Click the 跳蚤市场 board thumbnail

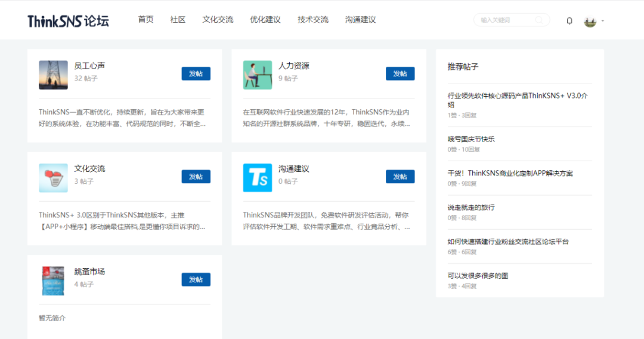pos(54,281)
